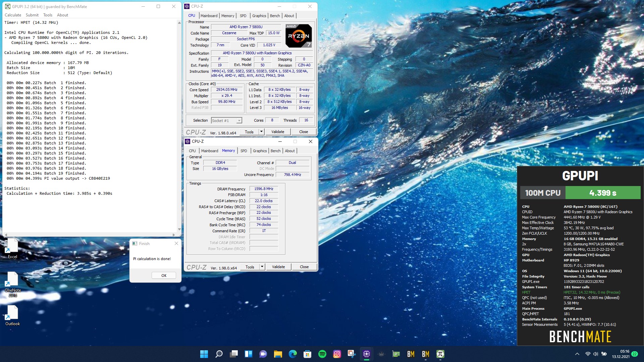Click Validate in upper CPU-Z window
This screenshot has width=644, height=362.
click(x=278, y=132)
